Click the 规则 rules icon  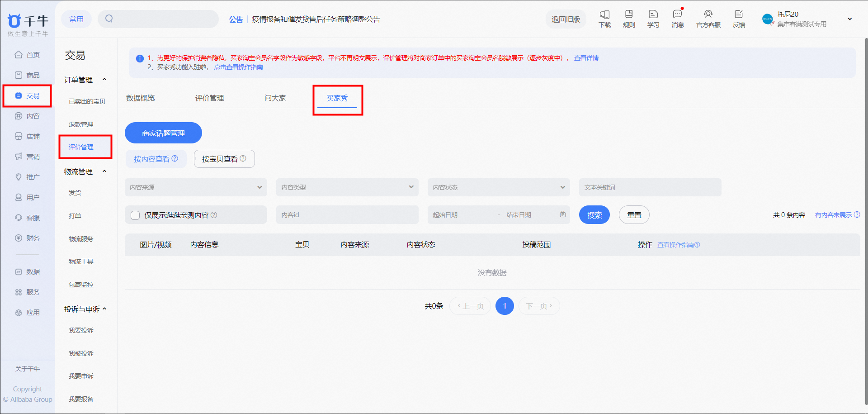pyautogui.click(x=629, y=14)
